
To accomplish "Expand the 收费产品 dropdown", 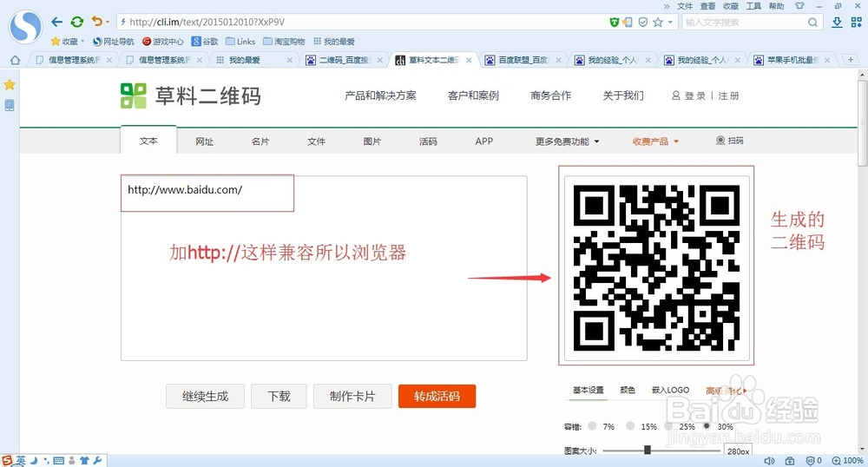I will 655,141.
